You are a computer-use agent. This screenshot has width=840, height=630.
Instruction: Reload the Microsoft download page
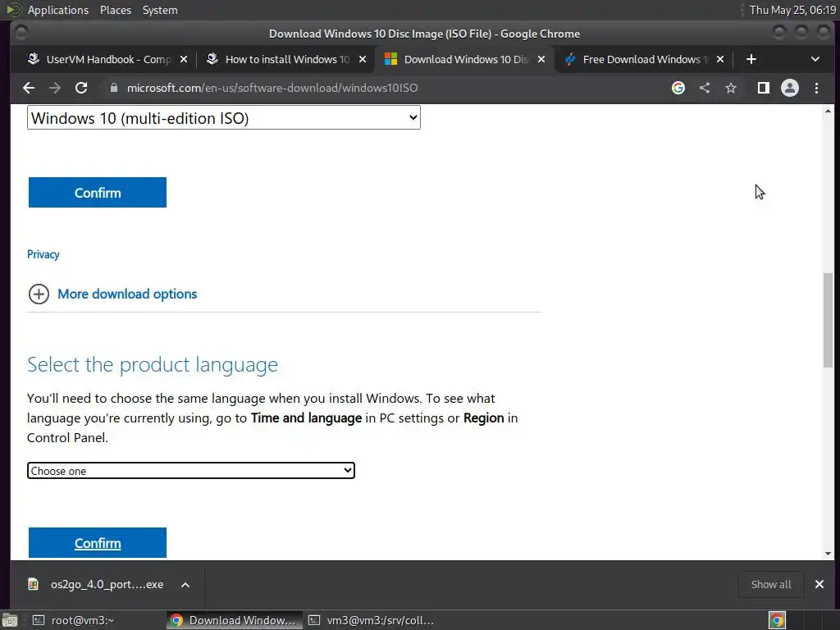tap(81, 88)
